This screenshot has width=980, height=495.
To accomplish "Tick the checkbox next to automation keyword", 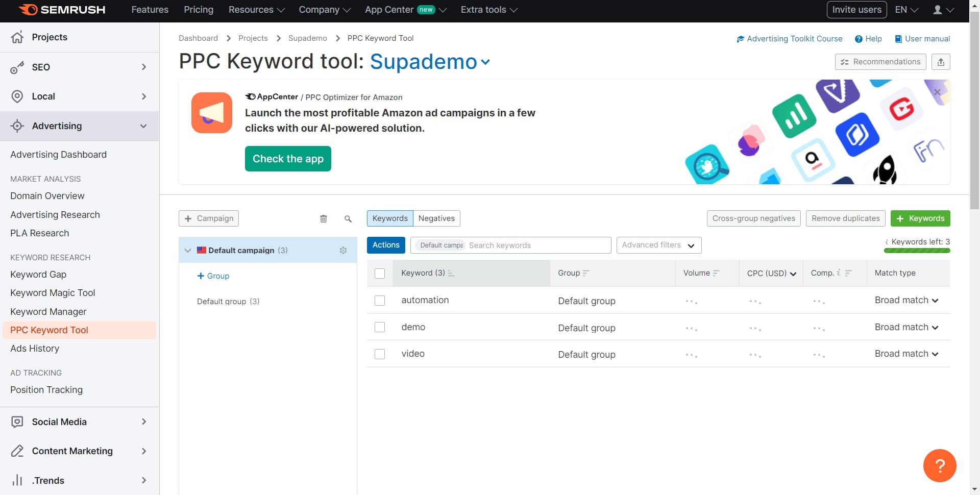I will coord(380,301).
